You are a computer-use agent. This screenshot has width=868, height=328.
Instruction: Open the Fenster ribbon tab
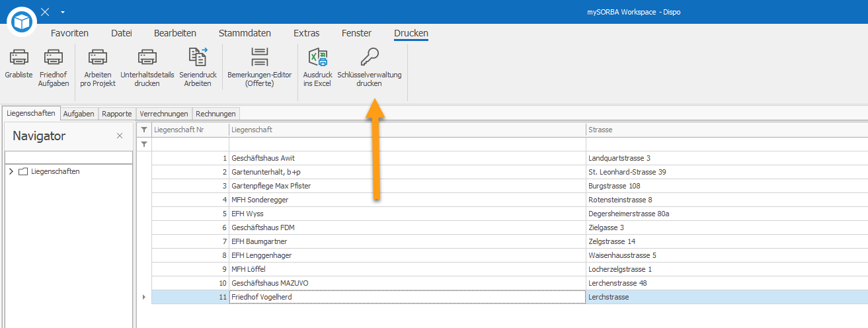click(356, 33)
